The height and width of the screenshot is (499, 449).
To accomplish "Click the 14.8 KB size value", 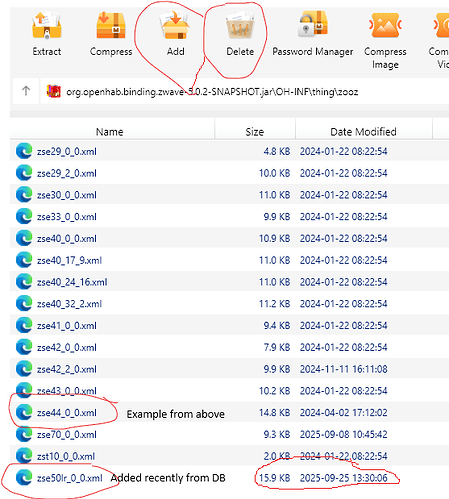I will coord(274,413).
